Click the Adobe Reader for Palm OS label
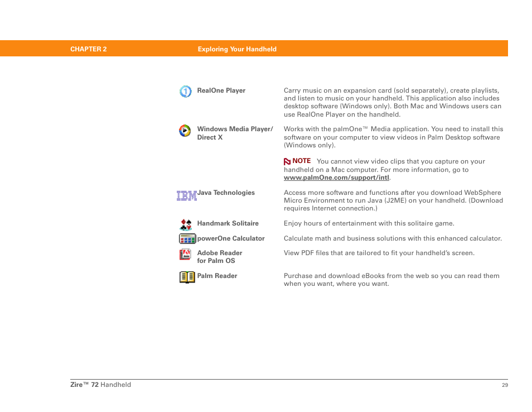532x412 pixels. coord(219,257)
